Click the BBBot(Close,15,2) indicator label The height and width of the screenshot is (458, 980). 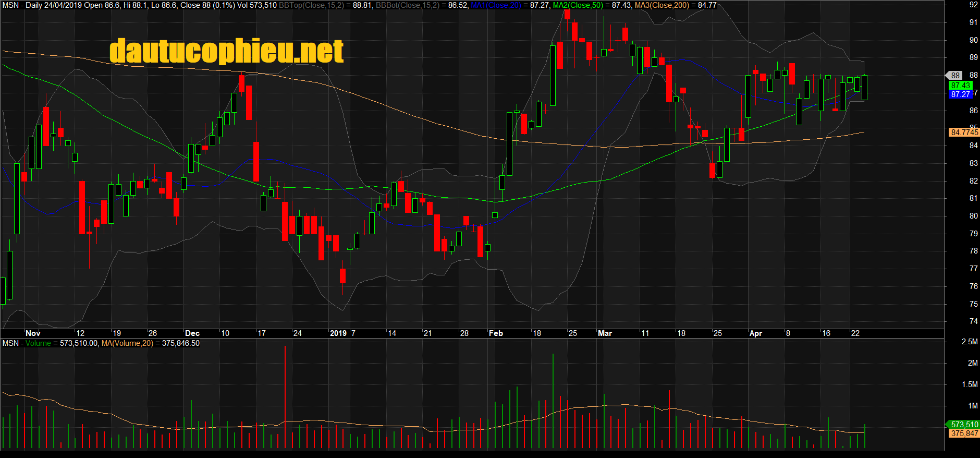[x=407, y=5]
